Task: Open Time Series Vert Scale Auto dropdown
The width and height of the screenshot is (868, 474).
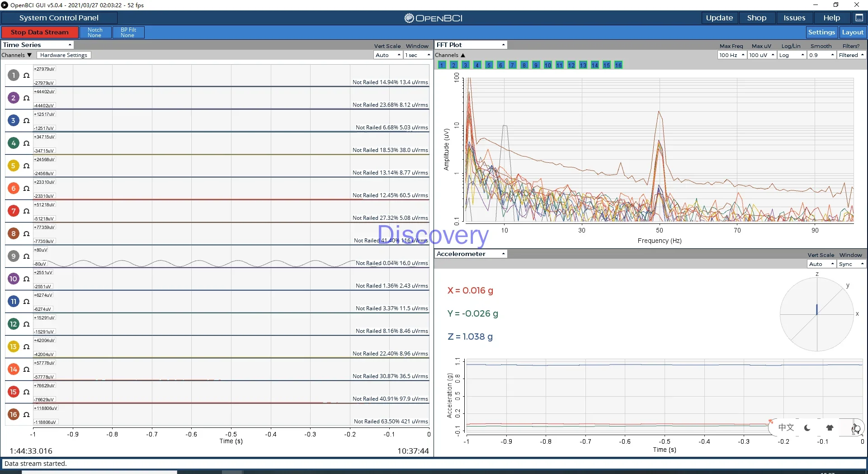Action: pos(388,55)
